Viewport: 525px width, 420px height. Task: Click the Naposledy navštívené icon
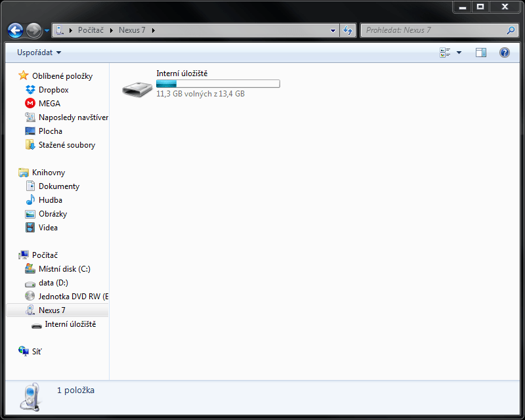pos(30,117)
